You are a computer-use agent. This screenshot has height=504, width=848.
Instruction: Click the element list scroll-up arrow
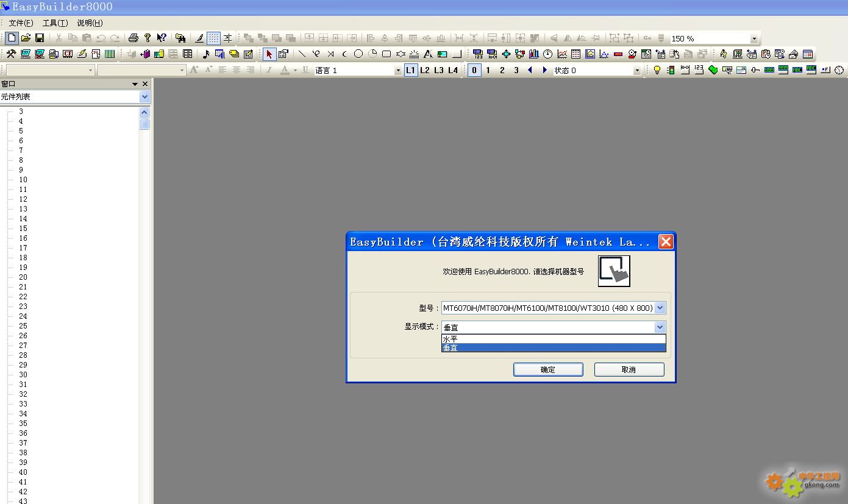144,112
